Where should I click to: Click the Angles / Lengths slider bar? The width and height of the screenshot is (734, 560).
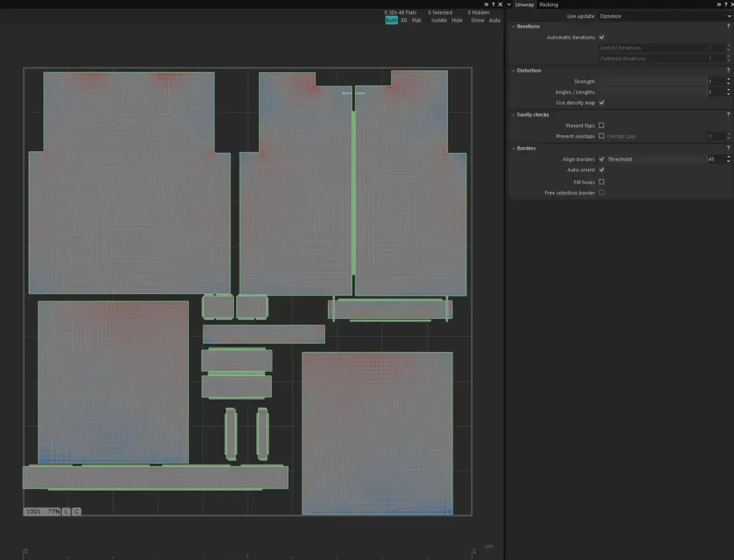(653, 92)
